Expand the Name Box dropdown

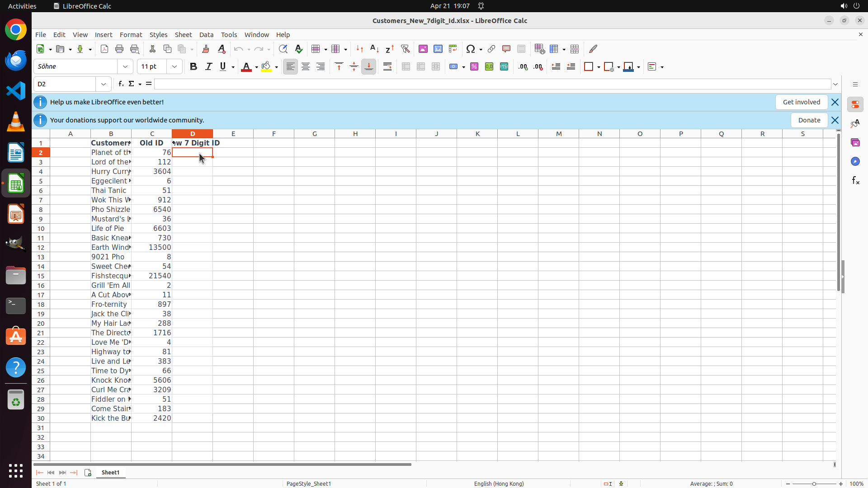point(104,84)
